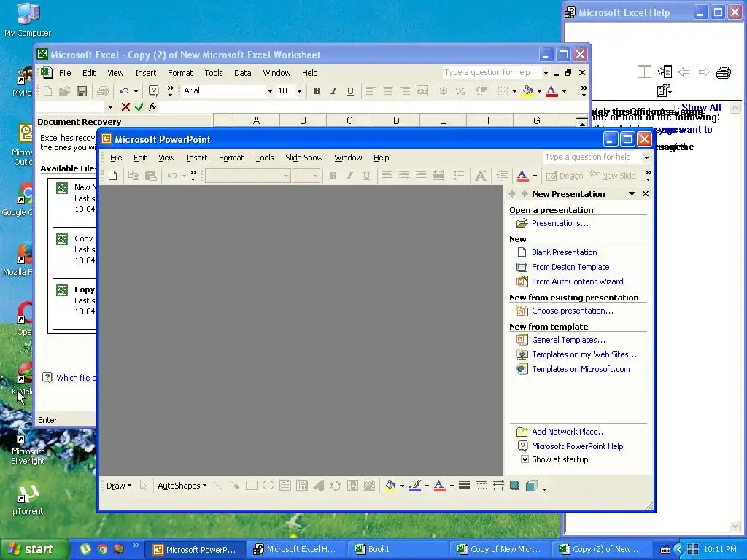Click Shadow Style icon in Drawing toolbar

(514, 485)
